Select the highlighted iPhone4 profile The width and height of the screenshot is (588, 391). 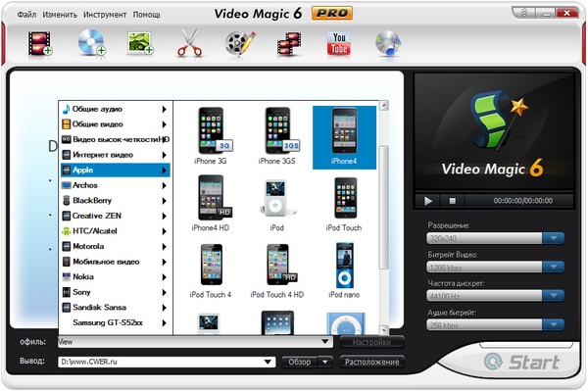(344, 137)
